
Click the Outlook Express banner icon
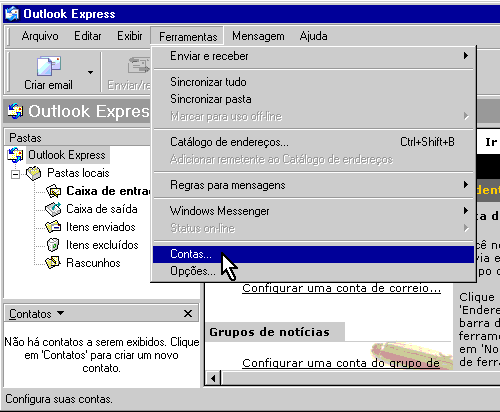[x=15, y=111]
